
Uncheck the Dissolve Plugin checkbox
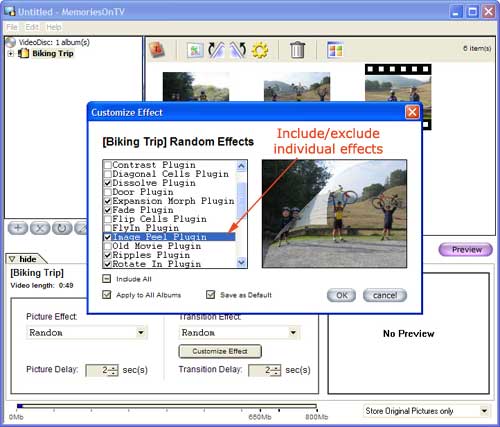108,183
